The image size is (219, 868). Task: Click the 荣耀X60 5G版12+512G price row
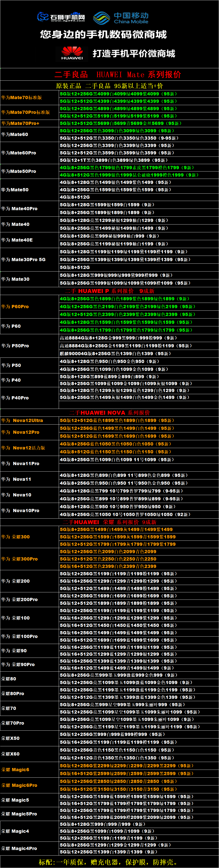[x=139, y=758]
